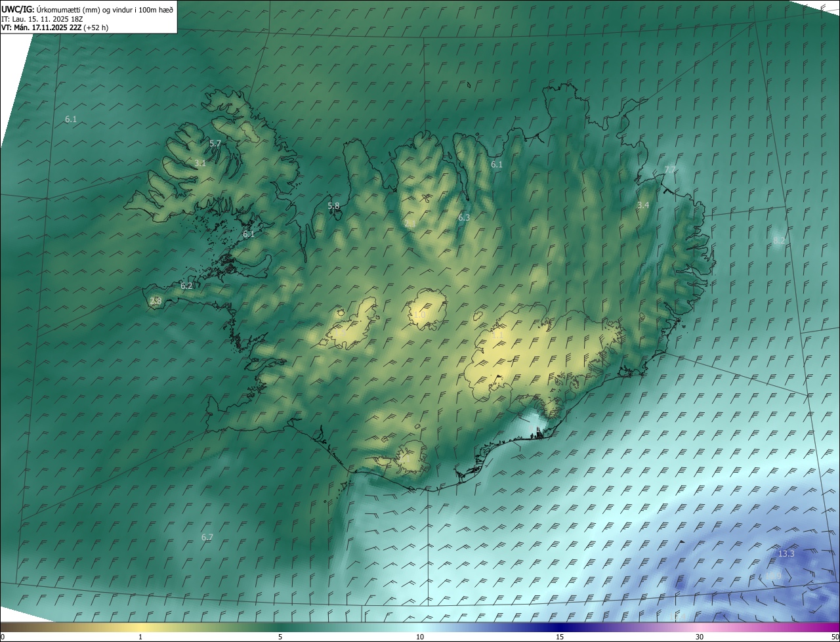This screenshot has width=840, height=642.
Task: Click the 5.7 precipitation value
Action: pyautogui.click(x=215, y=143)
